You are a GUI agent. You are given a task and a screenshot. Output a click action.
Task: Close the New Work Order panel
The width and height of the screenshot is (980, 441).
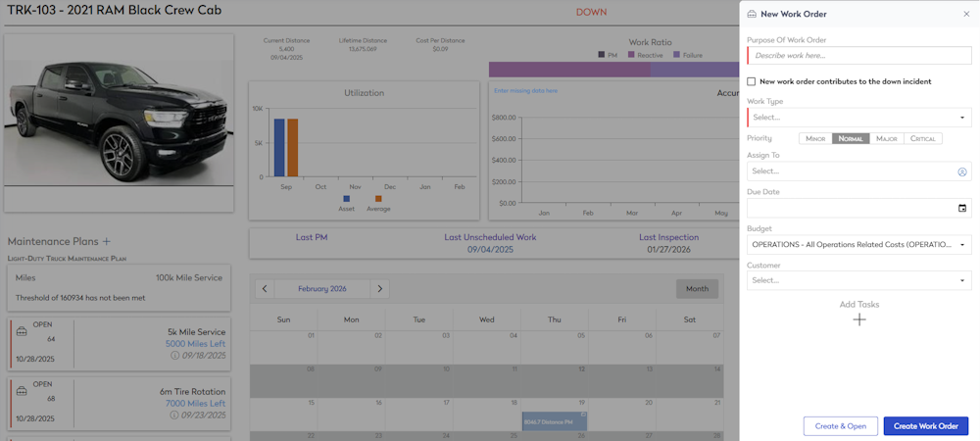(966, 14)
